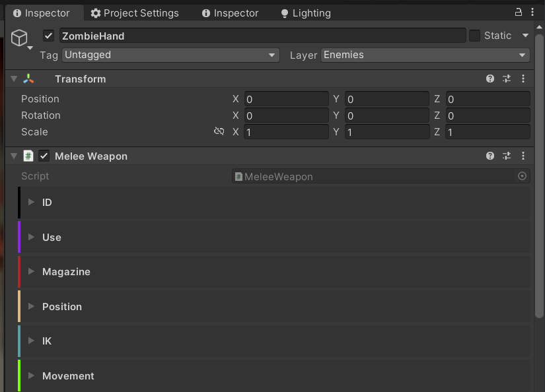Expand the IK section
The height and width of the screenshot is (392, 545).
[31, 341]
